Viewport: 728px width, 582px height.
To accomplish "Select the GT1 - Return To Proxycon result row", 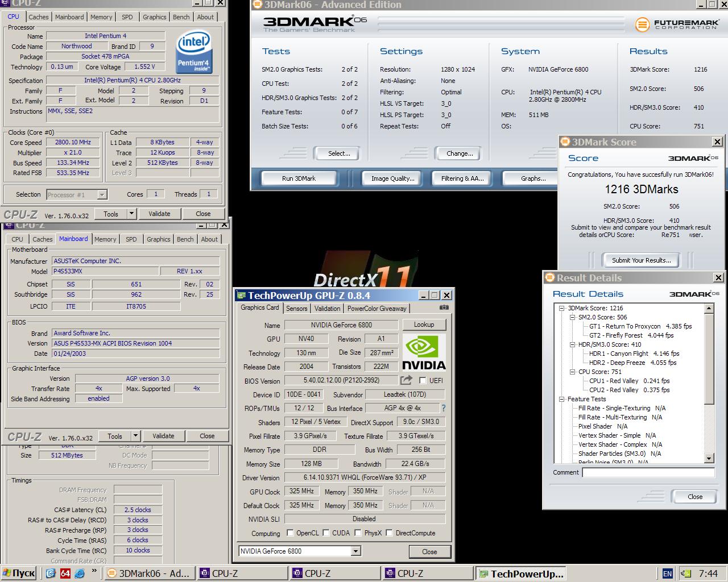I will point(640,326).
